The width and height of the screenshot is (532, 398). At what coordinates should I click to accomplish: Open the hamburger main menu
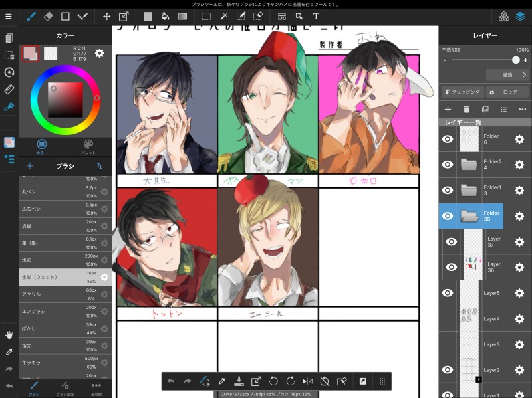pyautogui.click(x=9, y=16)
